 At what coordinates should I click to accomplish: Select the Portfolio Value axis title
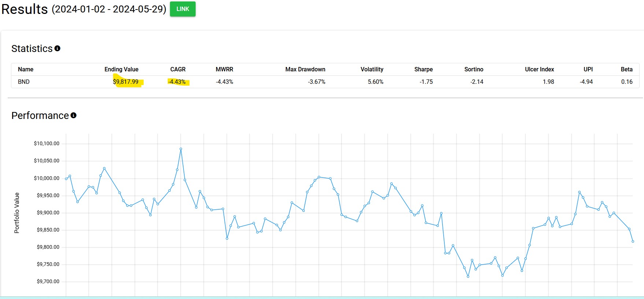17,213
